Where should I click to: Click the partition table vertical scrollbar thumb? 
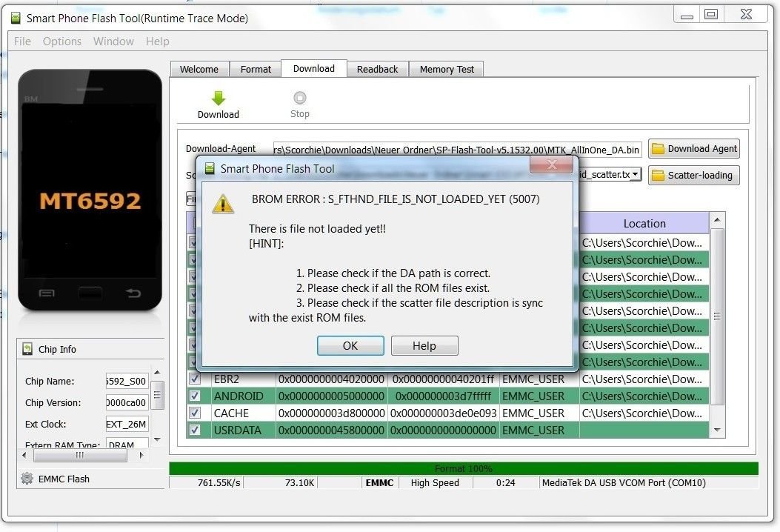pyautogui.click(x=717, y=316)
